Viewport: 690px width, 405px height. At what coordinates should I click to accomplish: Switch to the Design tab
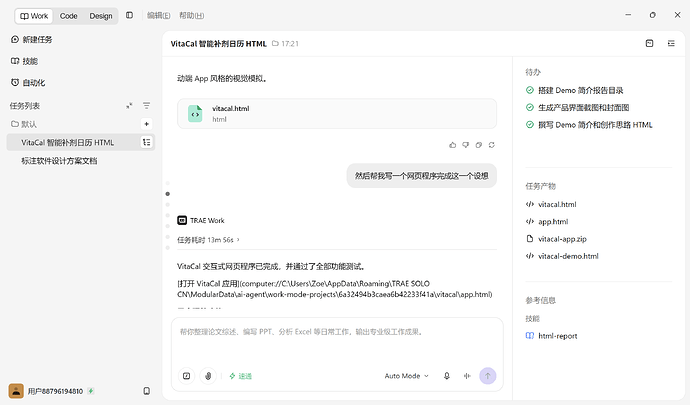point(101,16)
